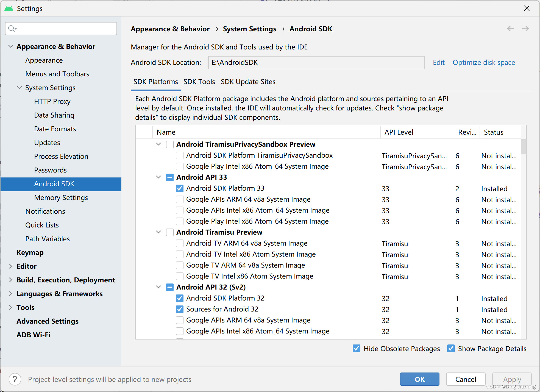Open Path Variables settings

tap(48, 239)
